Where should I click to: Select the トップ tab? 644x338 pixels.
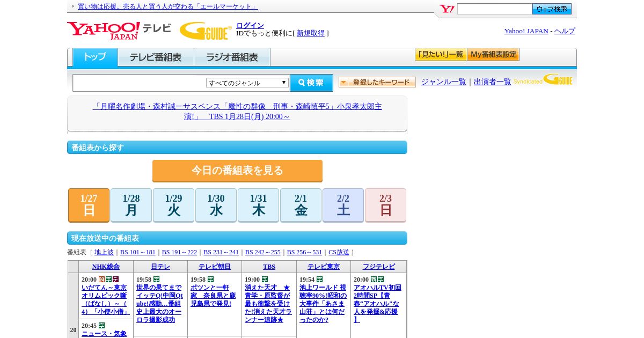pos(95,57)
